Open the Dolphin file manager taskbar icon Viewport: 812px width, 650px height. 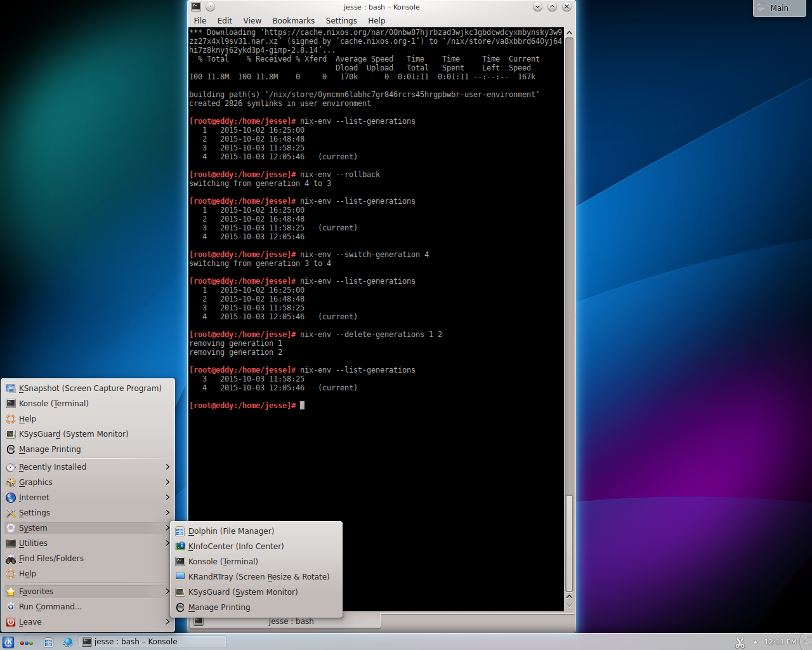click(x=48, y=642)
